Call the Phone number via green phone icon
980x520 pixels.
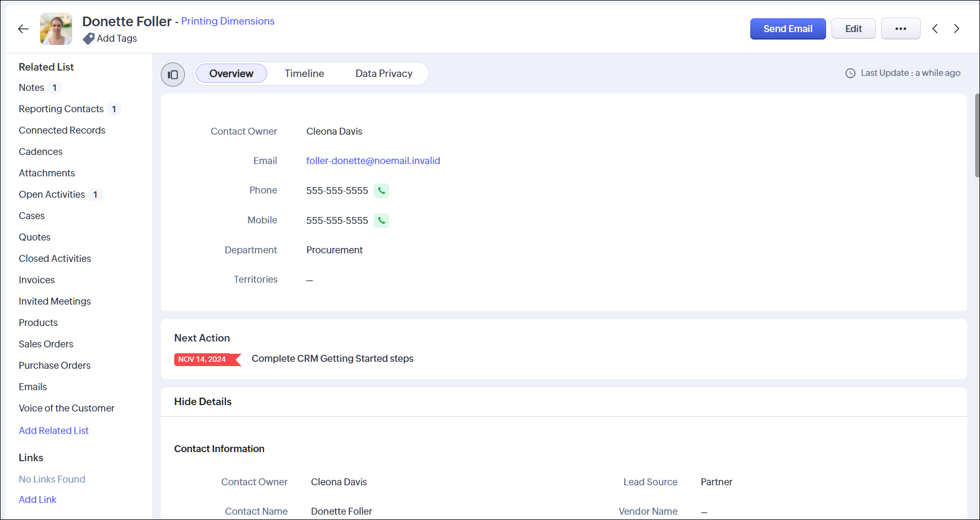pyautogui.click(x=381, y=191)
